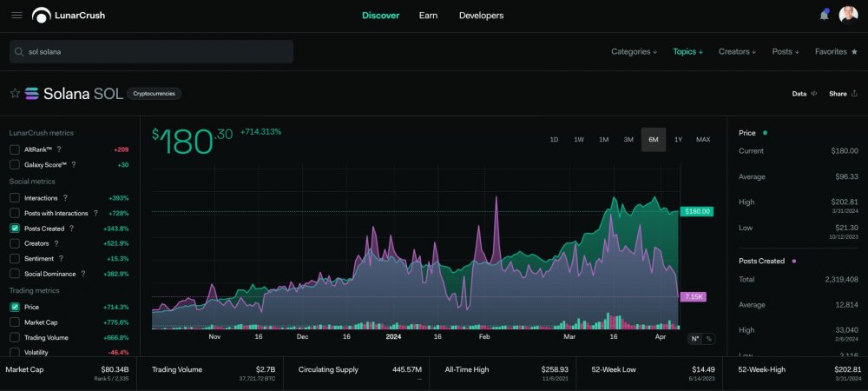Click the Galaxy Score help icon
868x391 pixels.
74,164
